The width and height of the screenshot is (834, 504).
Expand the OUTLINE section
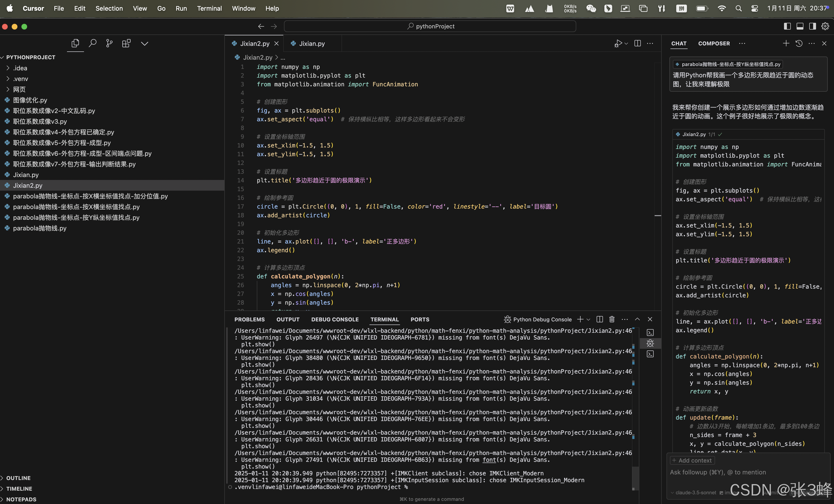coord(18,478)
